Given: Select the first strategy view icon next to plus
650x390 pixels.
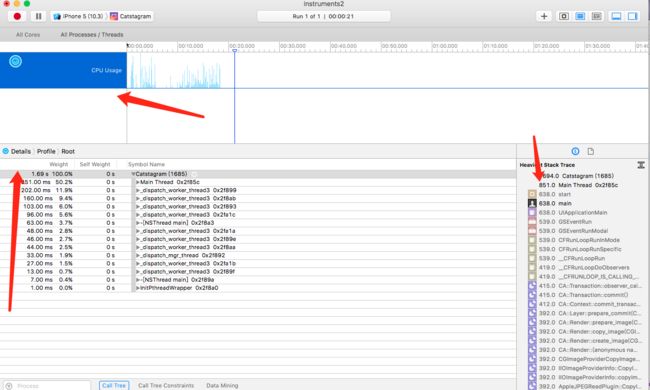Looking at the screenshot, I should click(564, 16).
